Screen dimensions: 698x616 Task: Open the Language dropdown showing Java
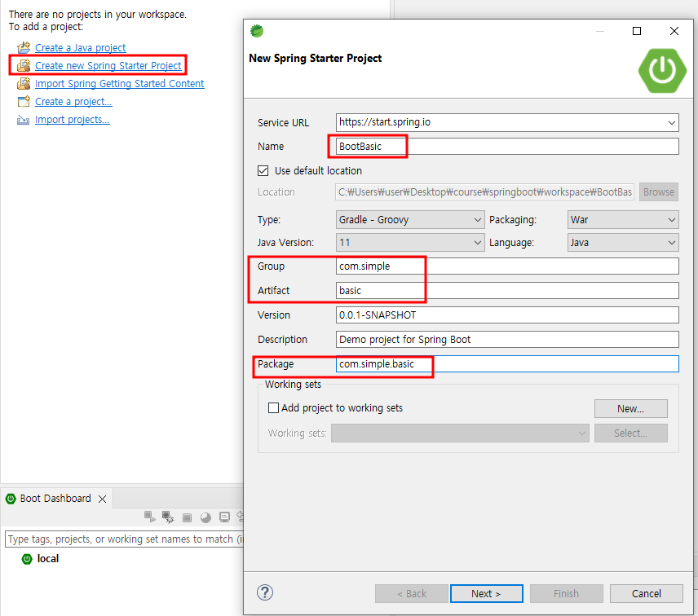pyautogui.click(x=623, y=242)
